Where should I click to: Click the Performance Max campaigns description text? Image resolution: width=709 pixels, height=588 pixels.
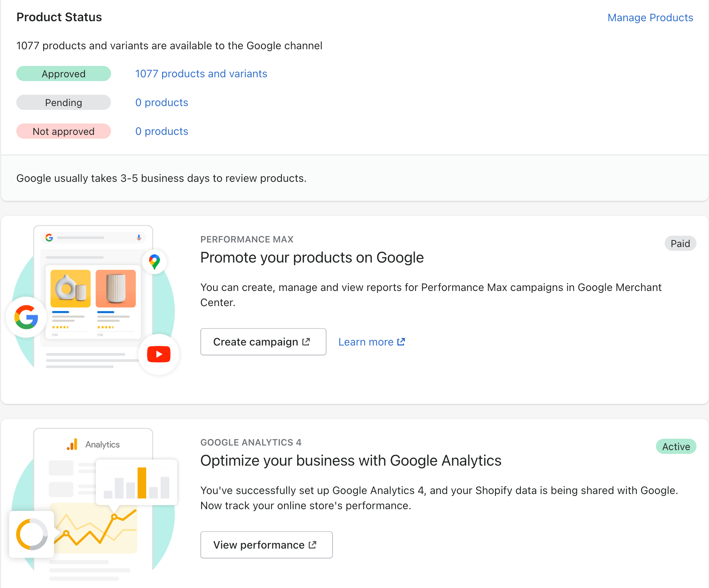[431, 295]
